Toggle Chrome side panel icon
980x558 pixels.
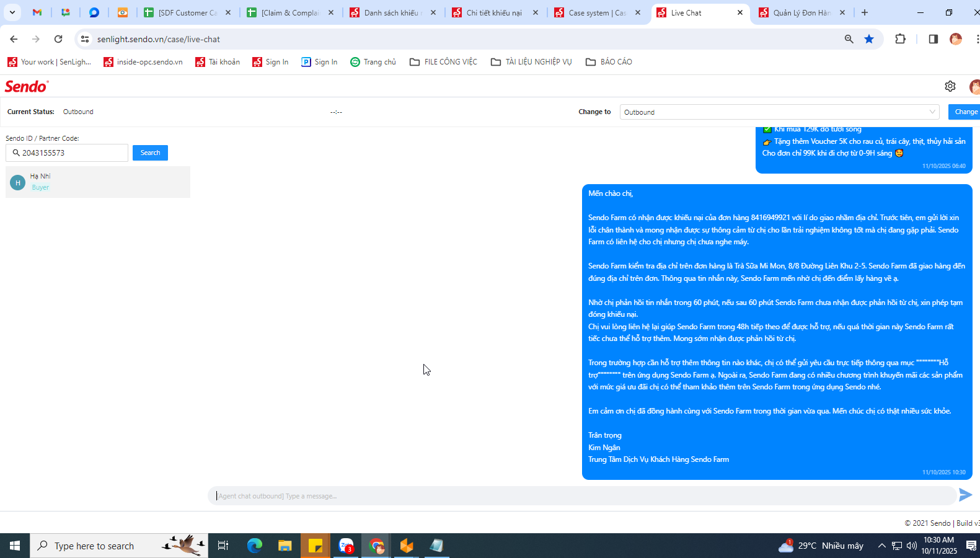(x=933, y=39)
